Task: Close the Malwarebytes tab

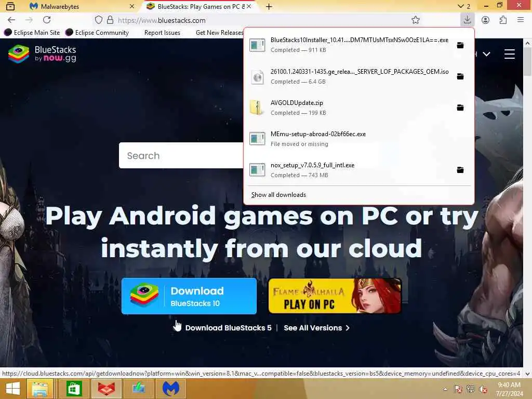Action: coord(132,6)
